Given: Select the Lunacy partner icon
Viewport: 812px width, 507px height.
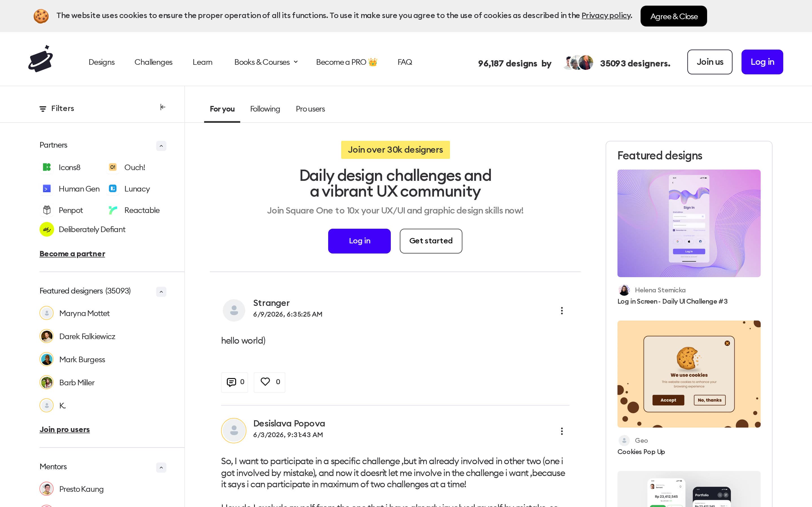Looking at the screenshot, I should (113, 188).
